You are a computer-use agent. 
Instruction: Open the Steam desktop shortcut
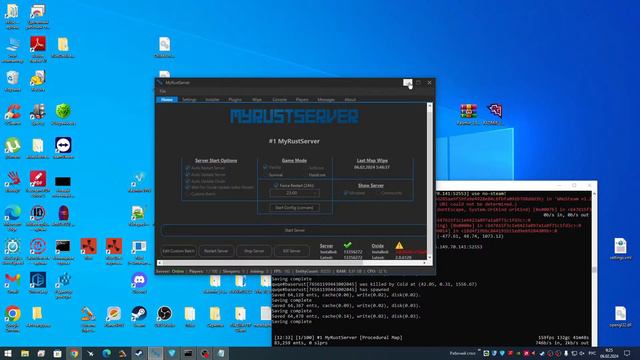[x=139, y=317]
